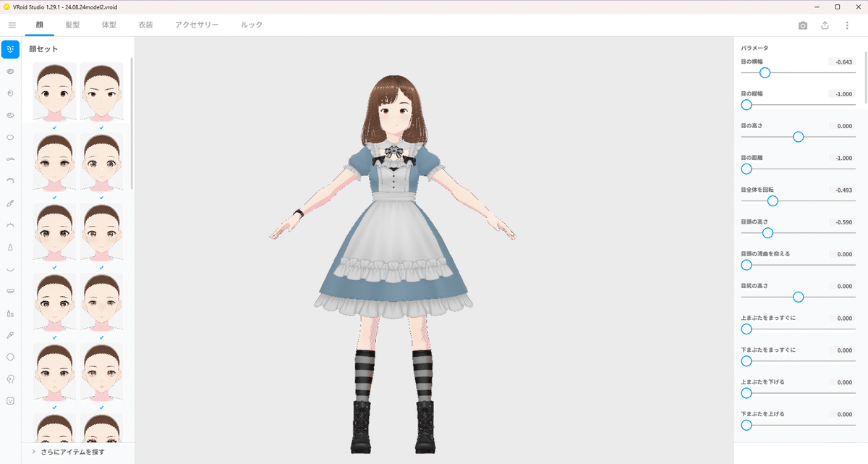Switch to the 顔 tab
868x464 pixels.
coord(39,25)
